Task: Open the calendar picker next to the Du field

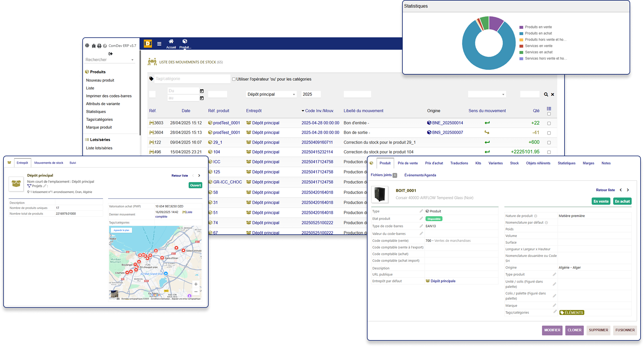Action: 202,91
